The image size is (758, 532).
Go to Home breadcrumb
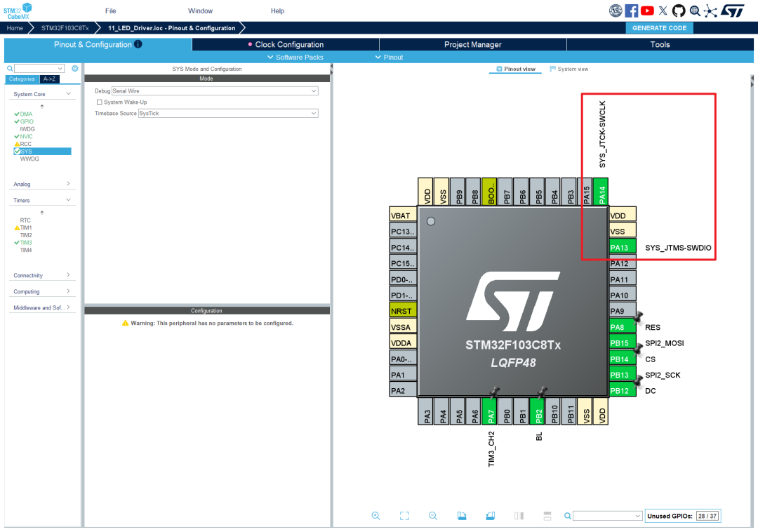point(15,28)
